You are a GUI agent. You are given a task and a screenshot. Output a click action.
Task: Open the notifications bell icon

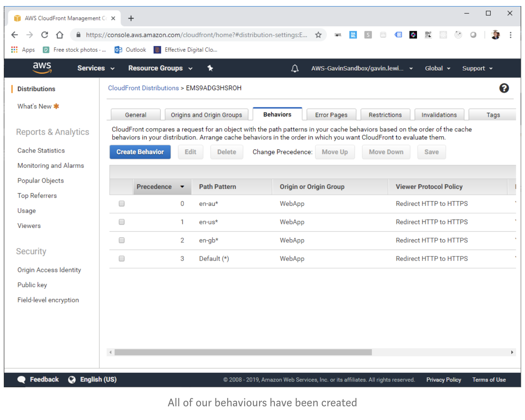pyautogui.click(x=295, y=68)
